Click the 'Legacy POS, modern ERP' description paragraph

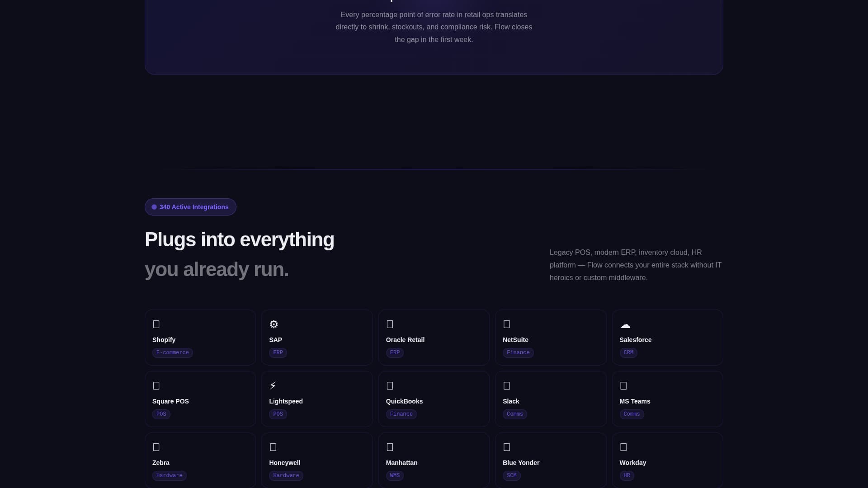(636, 265)
